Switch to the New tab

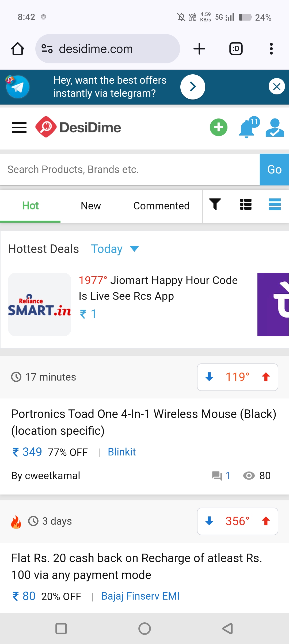[x=91, y=206]
